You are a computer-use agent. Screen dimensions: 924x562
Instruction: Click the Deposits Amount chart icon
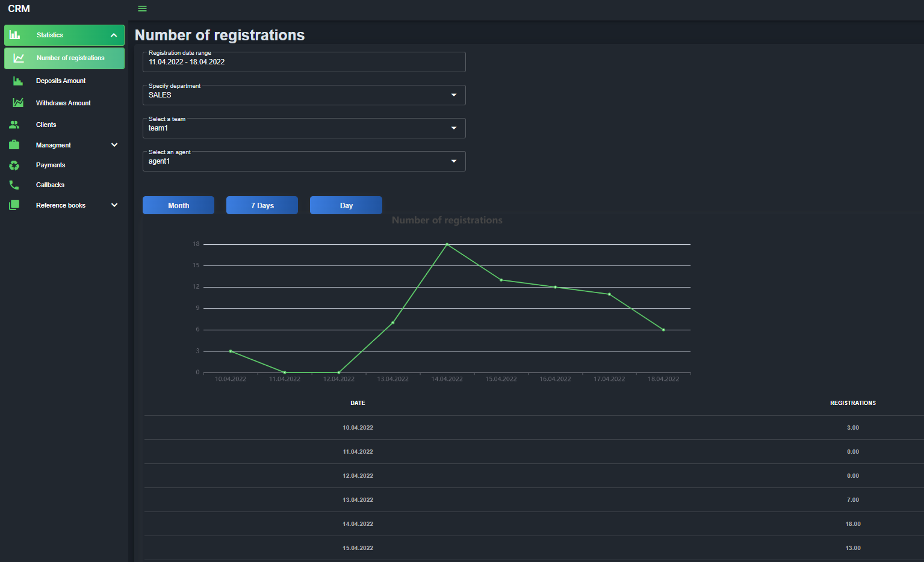[x=18, y=81]
